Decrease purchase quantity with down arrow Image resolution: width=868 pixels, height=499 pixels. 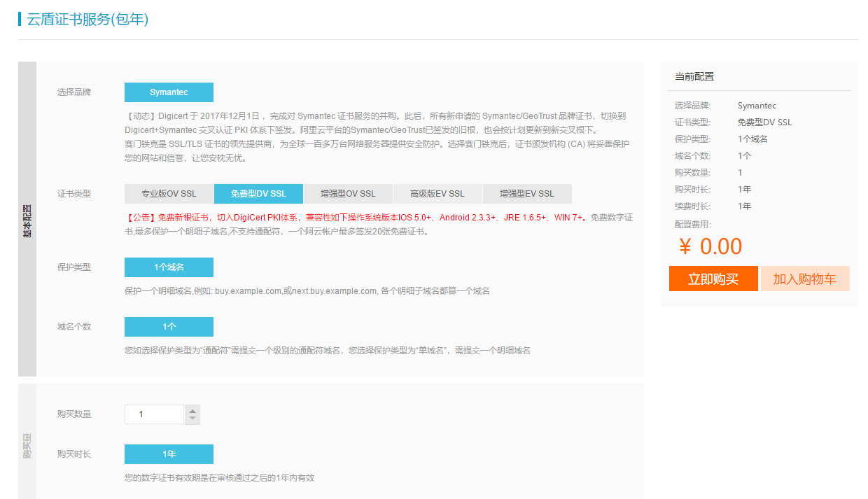point(192,419)
